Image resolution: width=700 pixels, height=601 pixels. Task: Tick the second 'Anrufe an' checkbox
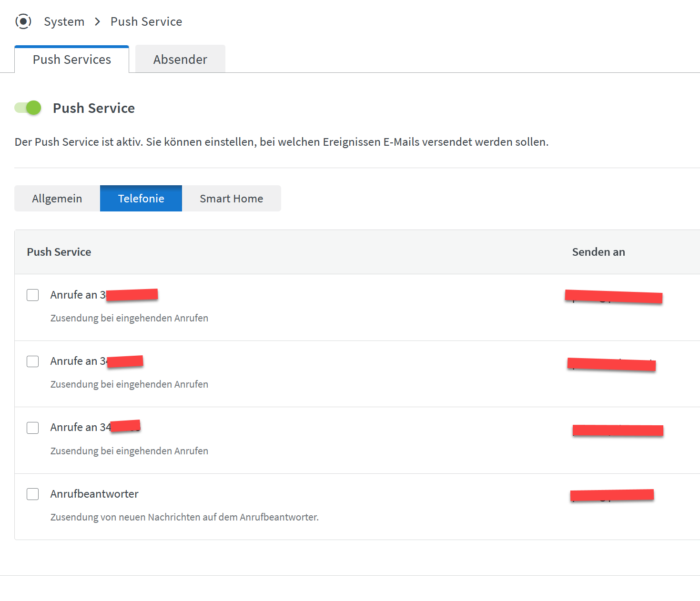33,361
